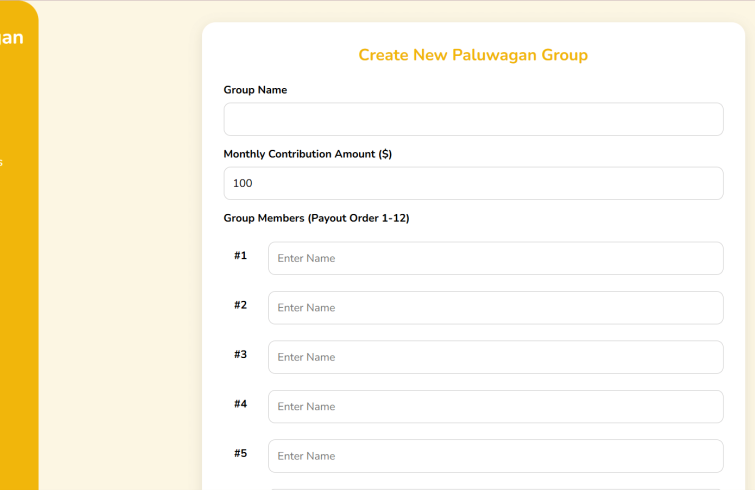Click the '#4' payout order label

[x=240, y=404]
